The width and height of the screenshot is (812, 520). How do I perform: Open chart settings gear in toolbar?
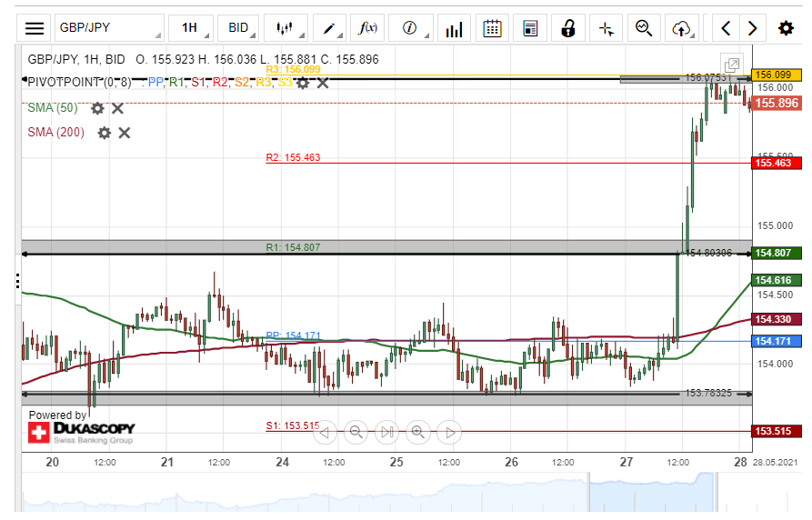786,28
